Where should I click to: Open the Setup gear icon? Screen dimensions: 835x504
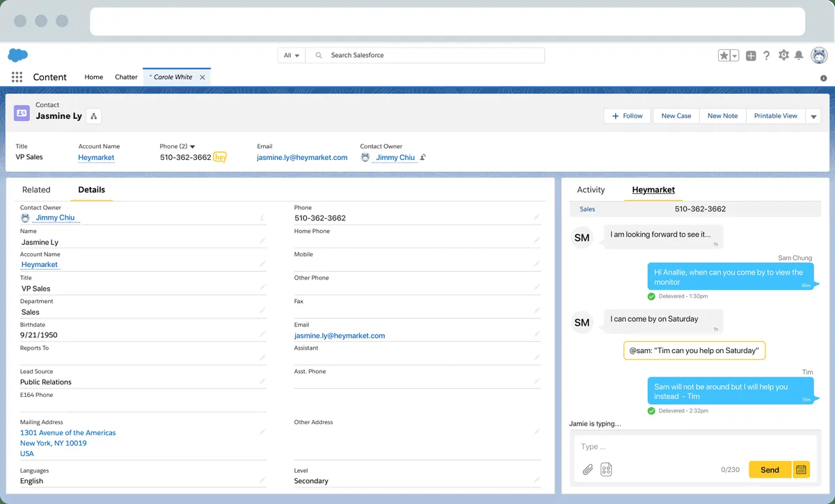coord(784,56)
